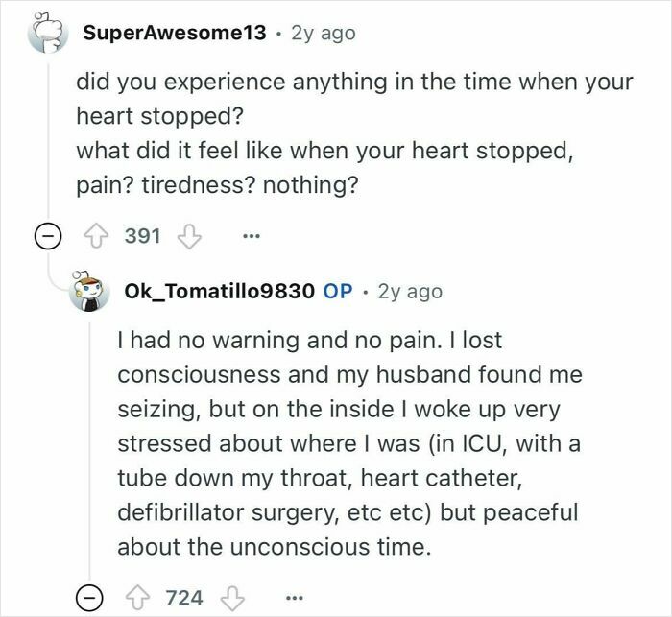
Task: Open more options on Ok_Tomatillo9830's reply
Action: (x=295, y=598)
